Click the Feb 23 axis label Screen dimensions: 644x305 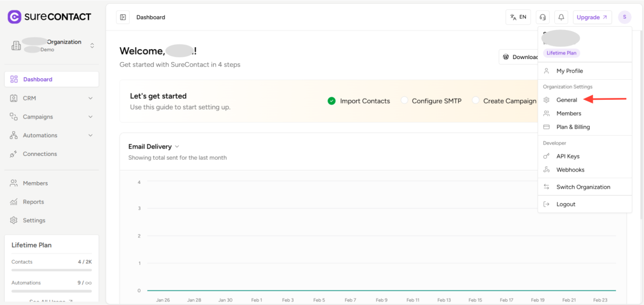tap(601, 300)
